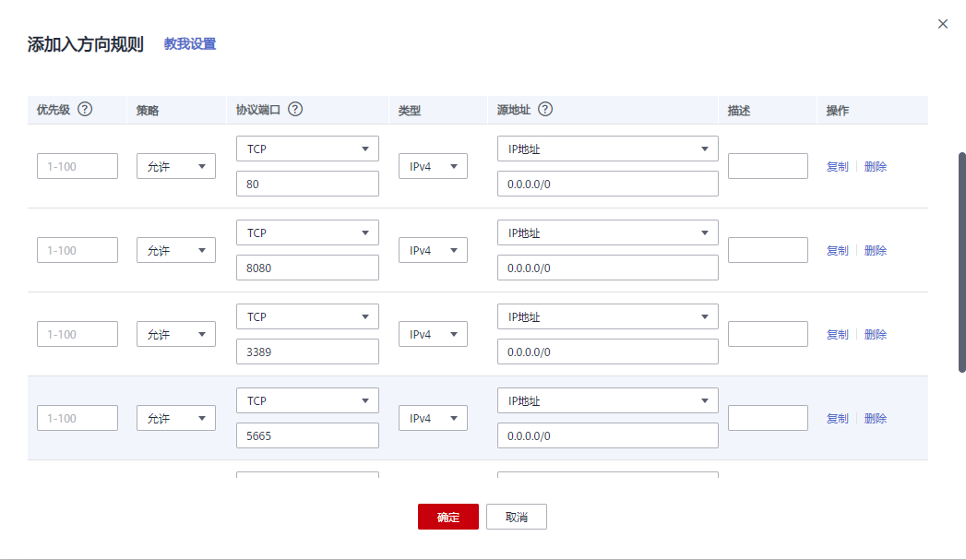
Task: Focus description field in port 5665 row
Action: [x=768, y=418]
